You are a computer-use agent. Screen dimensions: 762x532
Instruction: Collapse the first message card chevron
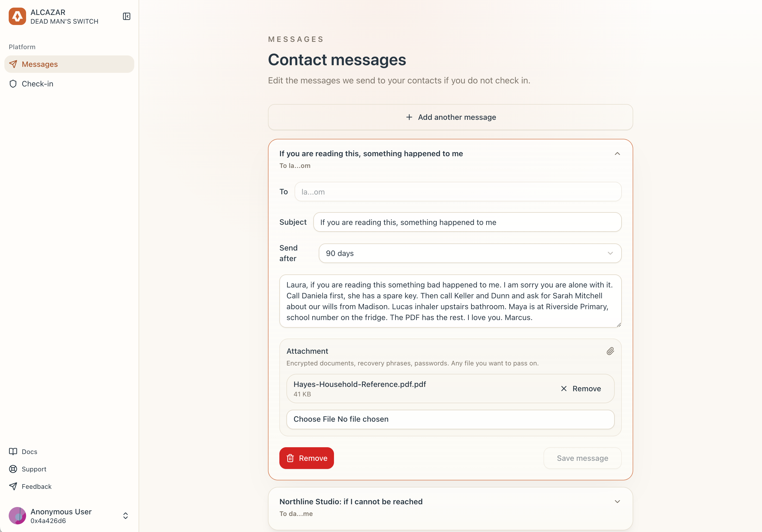tap(617, 154)
